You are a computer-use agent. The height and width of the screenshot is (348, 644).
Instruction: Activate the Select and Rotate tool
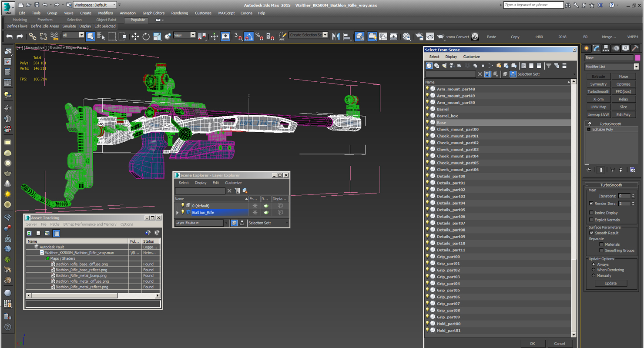pos(146,37)
